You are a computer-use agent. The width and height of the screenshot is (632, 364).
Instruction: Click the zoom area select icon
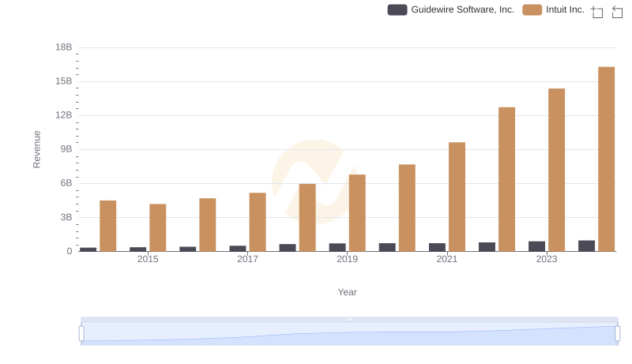(597, 12)
